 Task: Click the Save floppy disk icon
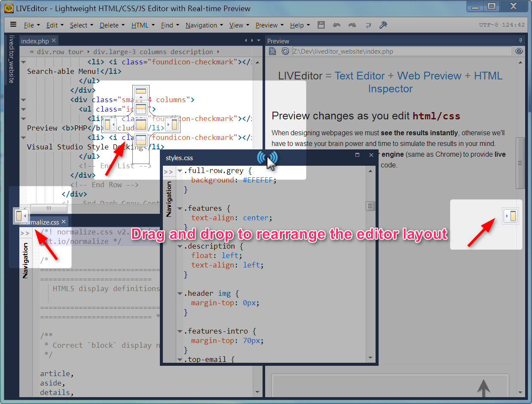[321, 25]
